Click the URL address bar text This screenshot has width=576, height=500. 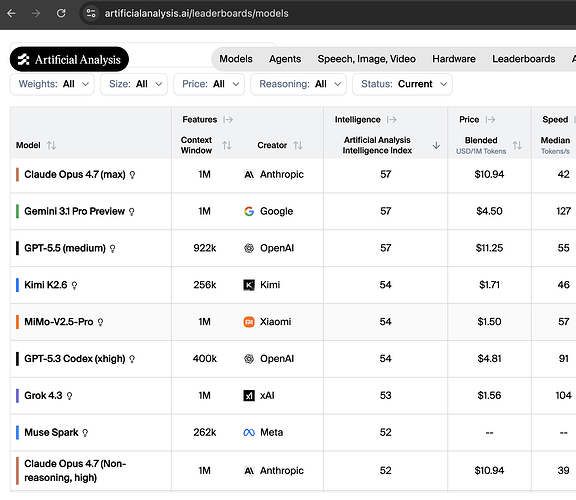[x=197, y=14]
